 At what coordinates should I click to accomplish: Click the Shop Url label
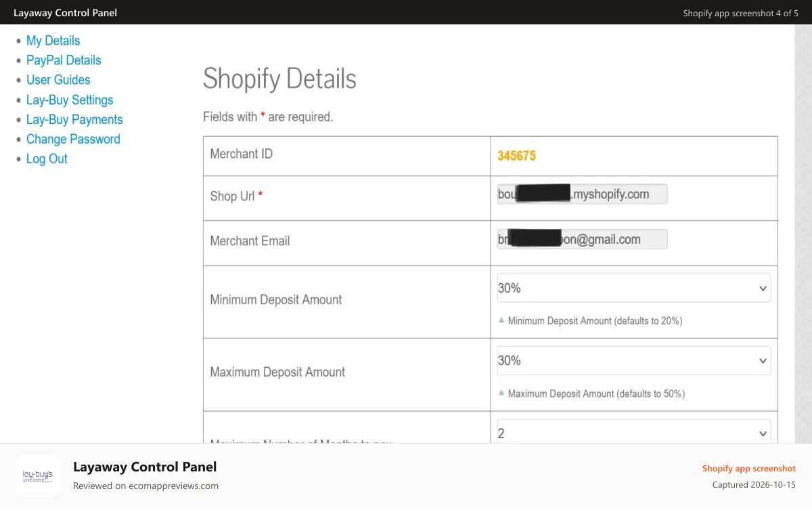point(236,196)
